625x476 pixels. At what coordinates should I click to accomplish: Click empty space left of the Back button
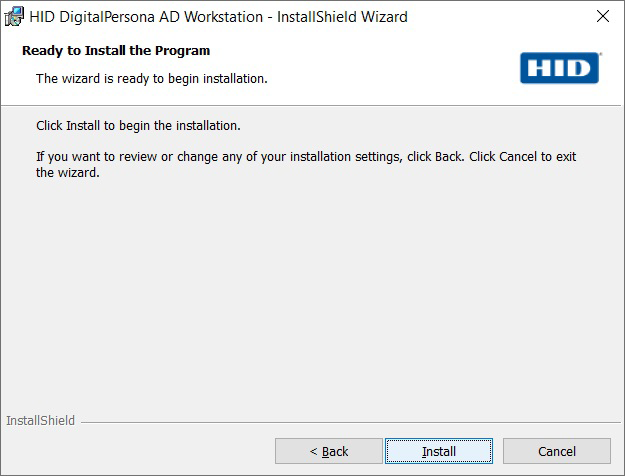pyautogui.click(x=140, y=451)
